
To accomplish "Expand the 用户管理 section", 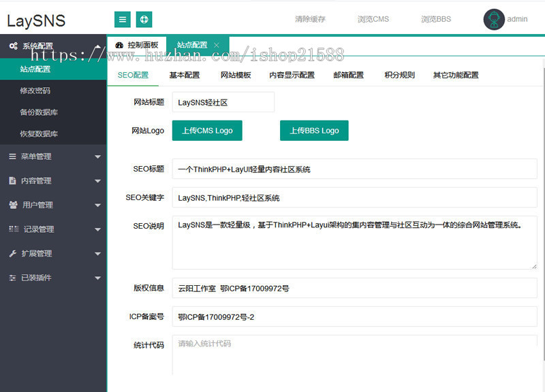I will click(97, 205).
